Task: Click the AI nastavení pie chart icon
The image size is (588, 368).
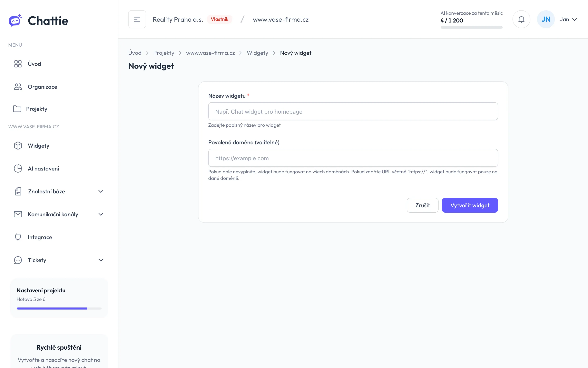Action: [x=18, y=168]
